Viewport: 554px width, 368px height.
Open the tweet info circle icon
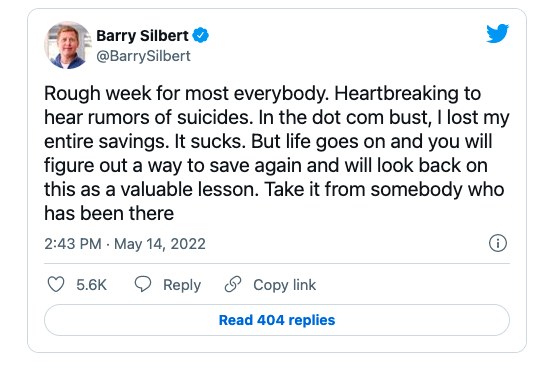(x=498, y=243)
